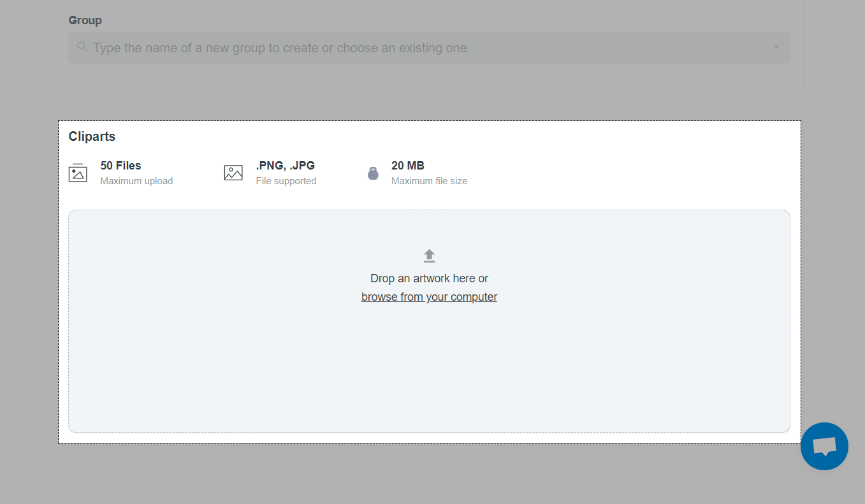Click the search magnifier icon in Group field
Screen dimensions: 865x504
pyautogui.click(x=82, y=47)
